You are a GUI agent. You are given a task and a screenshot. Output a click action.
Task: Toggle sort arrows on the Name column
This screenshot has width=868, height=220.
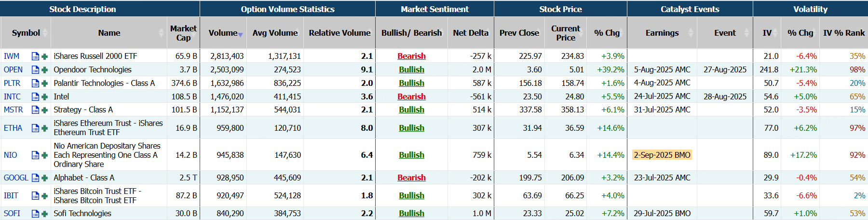(x=161, y=33)
